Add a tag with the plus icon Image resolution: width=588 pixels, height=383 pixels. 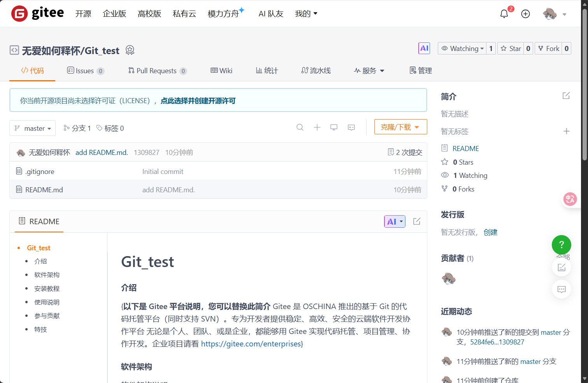(x=567, y=131)
